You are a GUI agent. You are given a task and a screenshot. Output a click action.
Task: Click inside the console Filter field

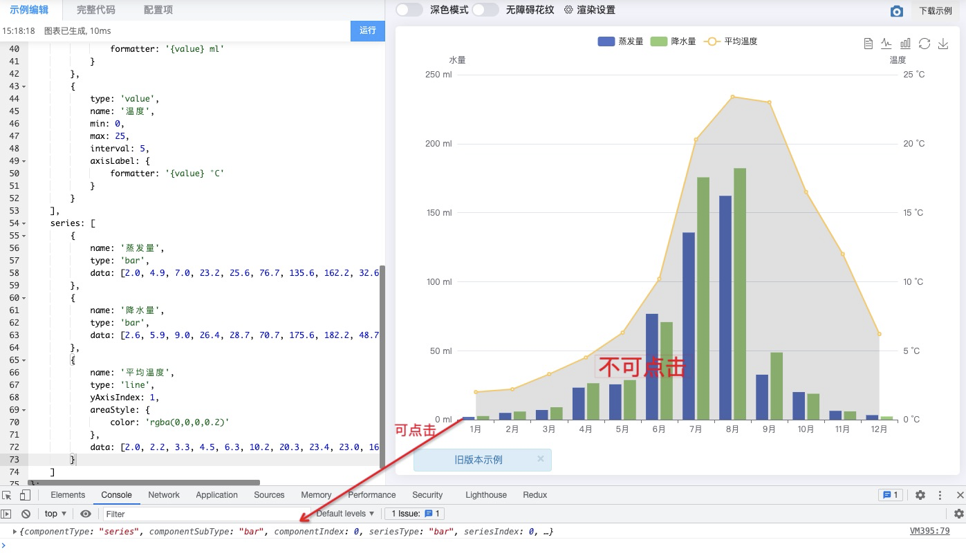(x=173, y=513)
